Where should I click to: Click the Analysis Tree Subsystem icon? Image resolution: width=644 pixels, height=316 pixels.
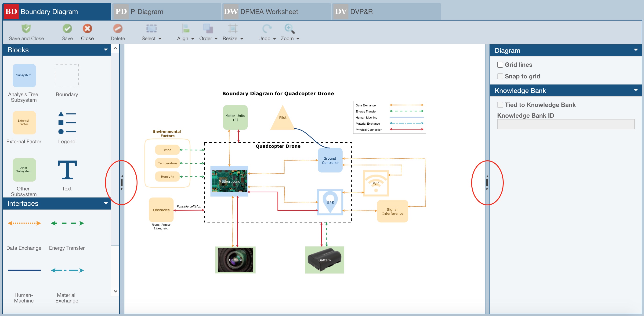pyautogui.click(x=24, y=75)
